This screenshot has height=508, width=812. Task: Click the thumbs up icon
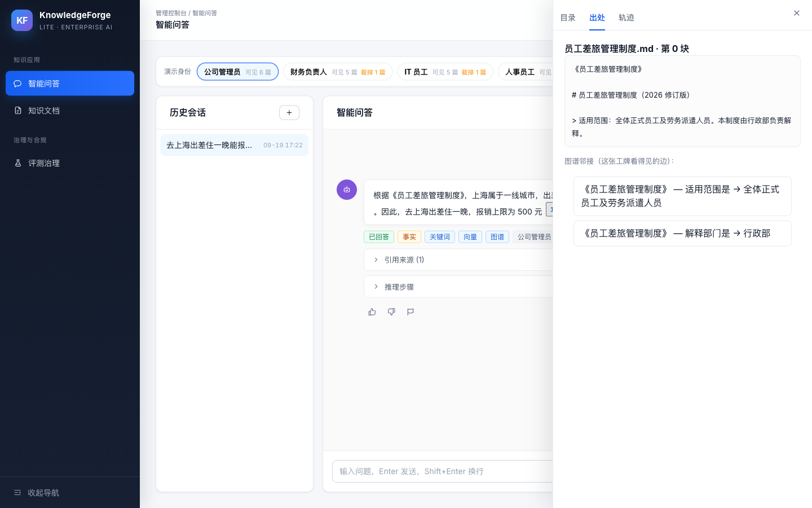pyautogui.click(x=372, y=312)
